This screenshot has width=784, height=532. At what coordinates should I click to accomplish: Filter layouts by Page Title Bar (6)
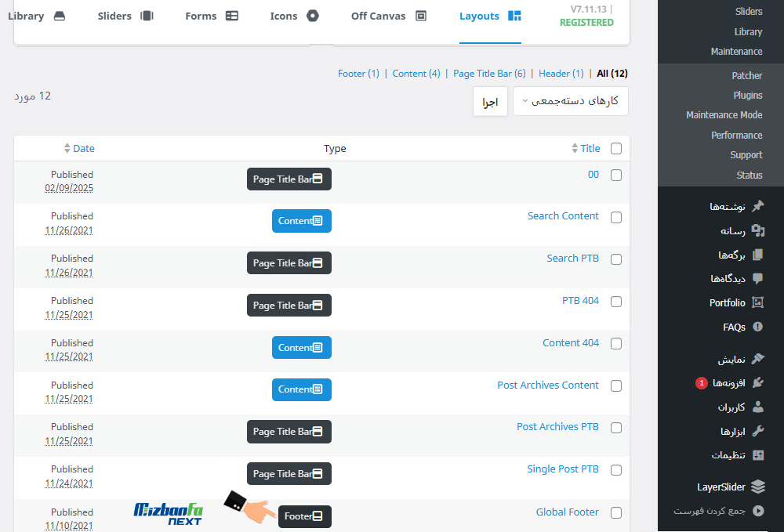click(489, 74)
